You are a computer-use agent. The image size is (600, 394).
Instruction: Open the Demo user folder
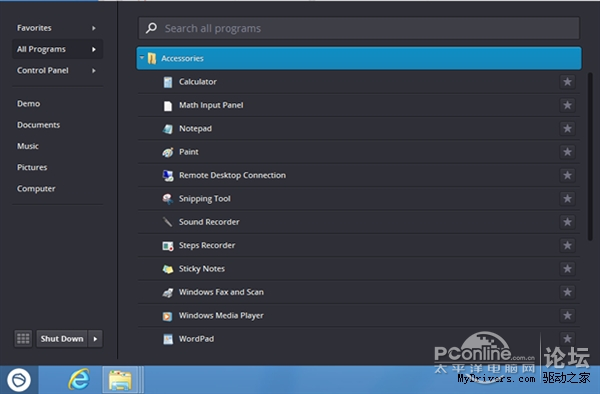tap(28, 104)
